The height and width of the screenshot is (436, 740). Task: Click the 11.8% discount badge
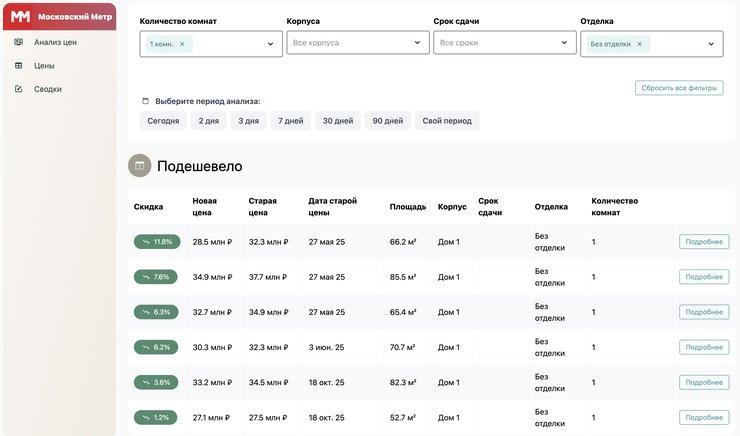coord(157,242)
